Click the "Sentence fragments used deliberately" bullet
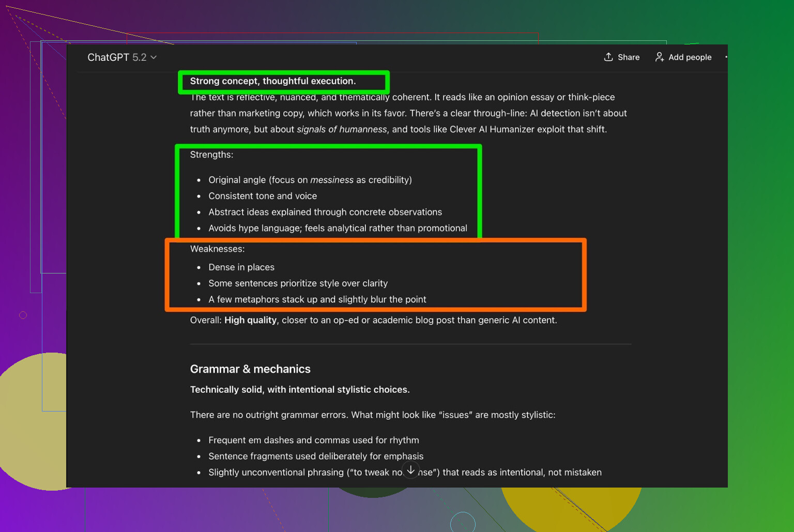 pyautogui.click(x=315, y=456)
